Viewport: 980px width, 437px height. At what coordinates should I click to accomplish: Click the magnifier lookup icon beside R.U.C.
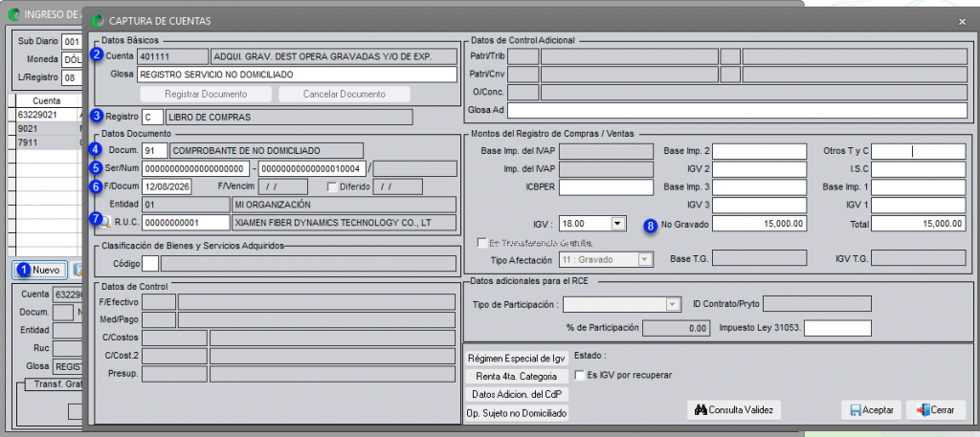tap(105, 221)
